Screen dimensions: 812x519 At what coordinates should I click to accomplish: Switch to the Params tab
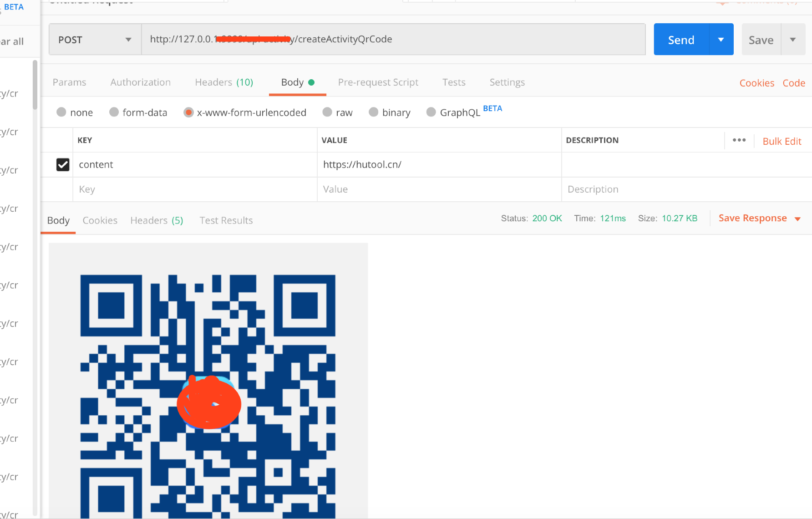click(x=69, y=82)
